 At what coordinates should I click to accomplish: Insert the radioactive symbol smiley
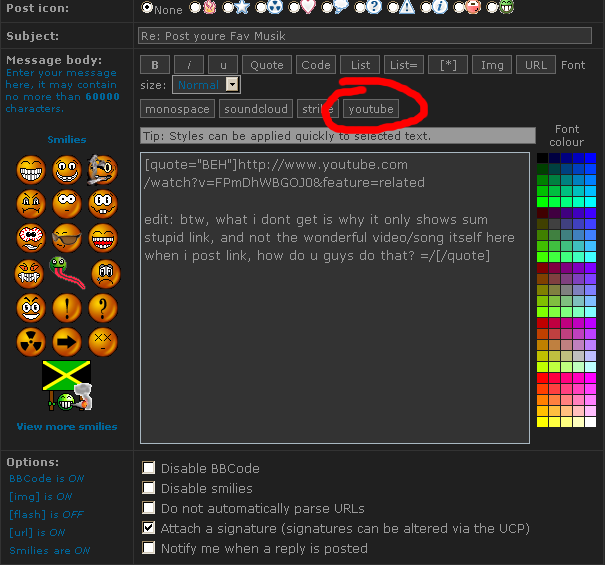coord(31,342)
